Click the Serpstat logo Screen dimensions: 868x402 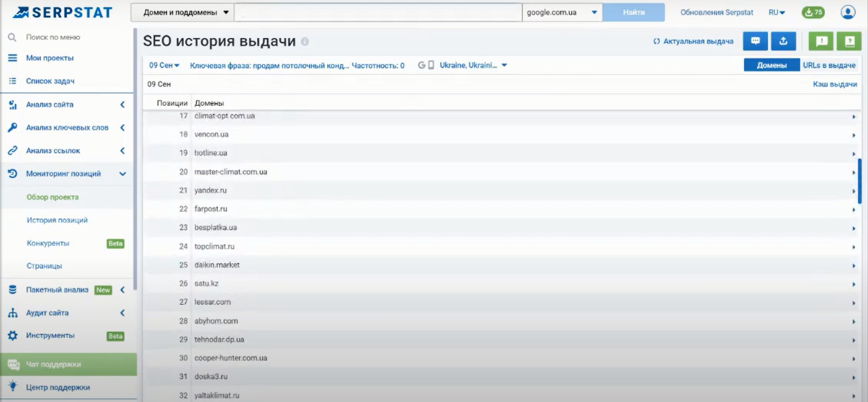[x=62, y=12]
